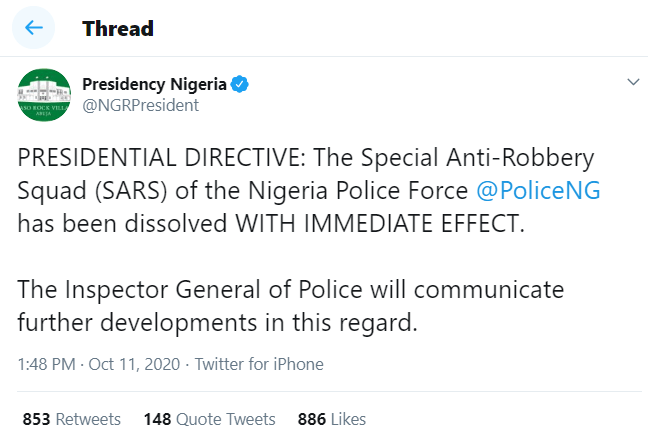Click the Inspector General of Police sentence
The width and height of the screenshot is (648, 444).
tap(290, 290)
